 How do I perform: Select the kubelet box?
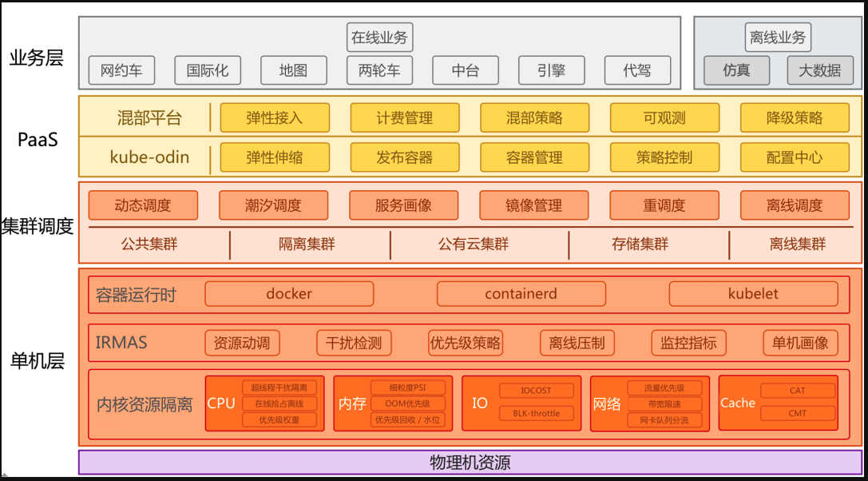pos(753,294)
